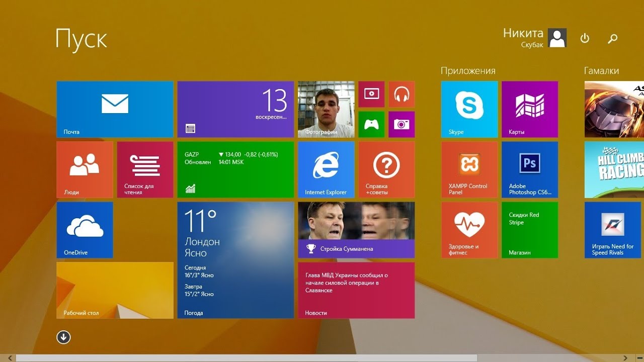Viewport: 644px width, 362px height.
Task: Launch Adobe Photoshop CS6 tile
Action: click(x=530, y=169)
